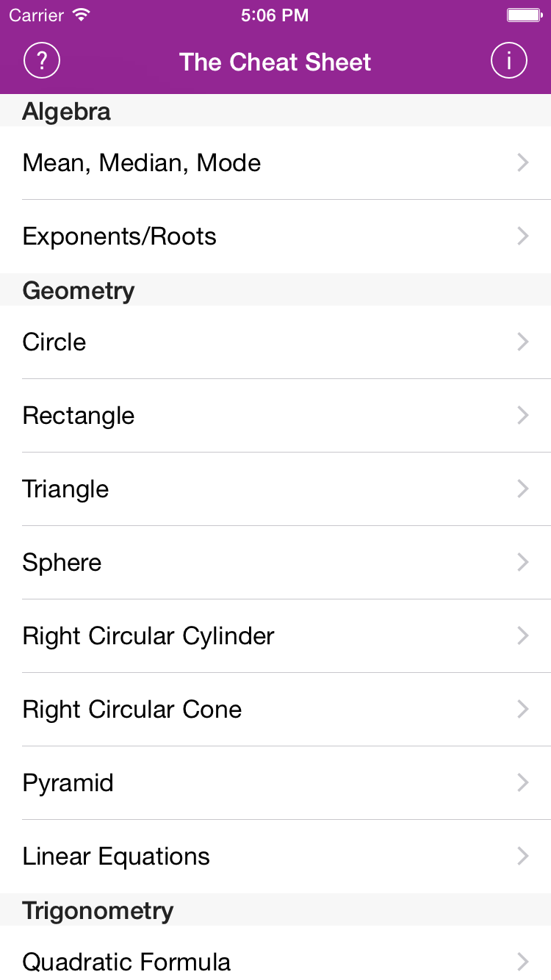Expand chevron beside Mean, Median, Mode

522,162
